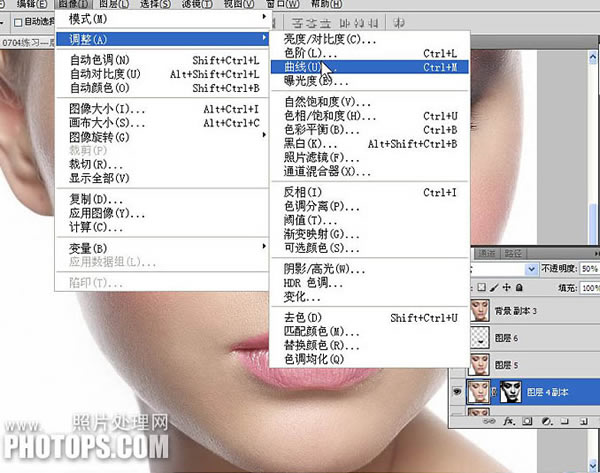Choose 色阶(L) from adjustments
Viewport: 600px width, 473px height.
click(x=370, y=53)
